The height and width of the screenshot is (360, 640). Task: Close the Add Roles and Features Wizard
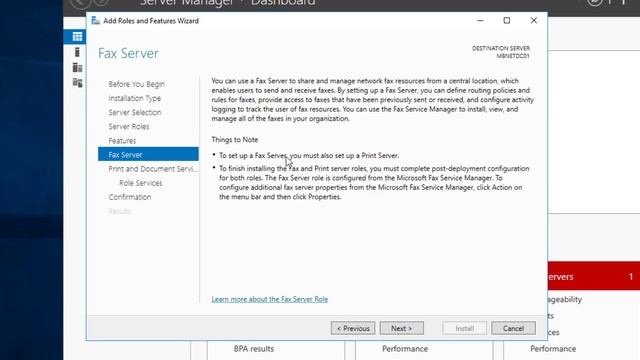pyautogui.click(x=533, y=20)
